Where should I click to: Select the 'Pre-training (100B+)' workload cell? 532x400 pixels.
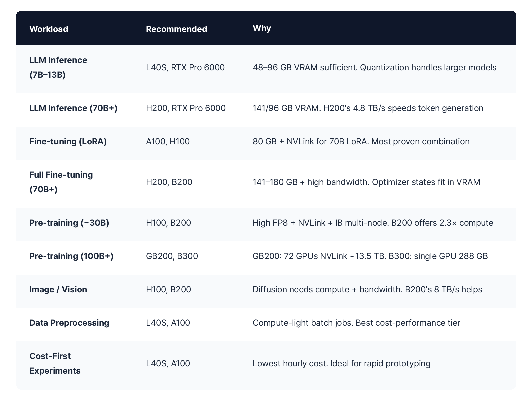pyautogui.click(x=71, y=256)
